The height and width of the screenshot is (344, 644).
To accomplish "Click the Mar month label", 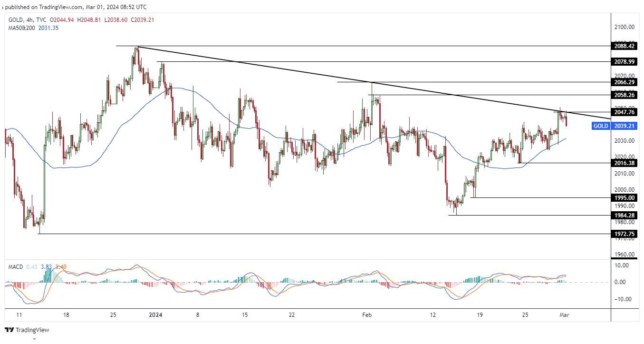I will coord(564,315).
